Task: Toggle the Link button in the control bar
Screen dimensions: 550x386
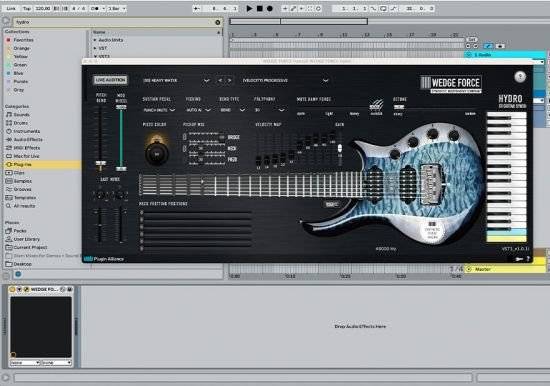Action: [x=11, y=8]
